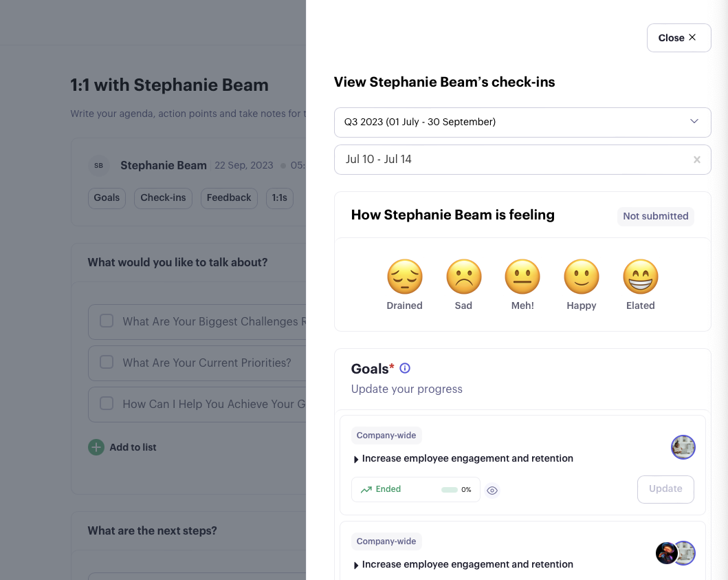This screenshot has height=580, width=728.
Task: Close the check-ins side panel
Action: point(679,38)
